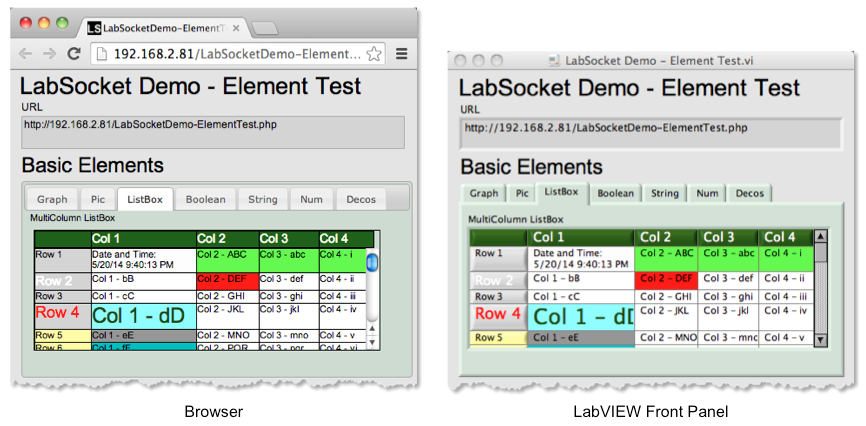Select the red Row 4 header in the browser listbox
Viewport: 866px width, 426px height.
(62, 316)
